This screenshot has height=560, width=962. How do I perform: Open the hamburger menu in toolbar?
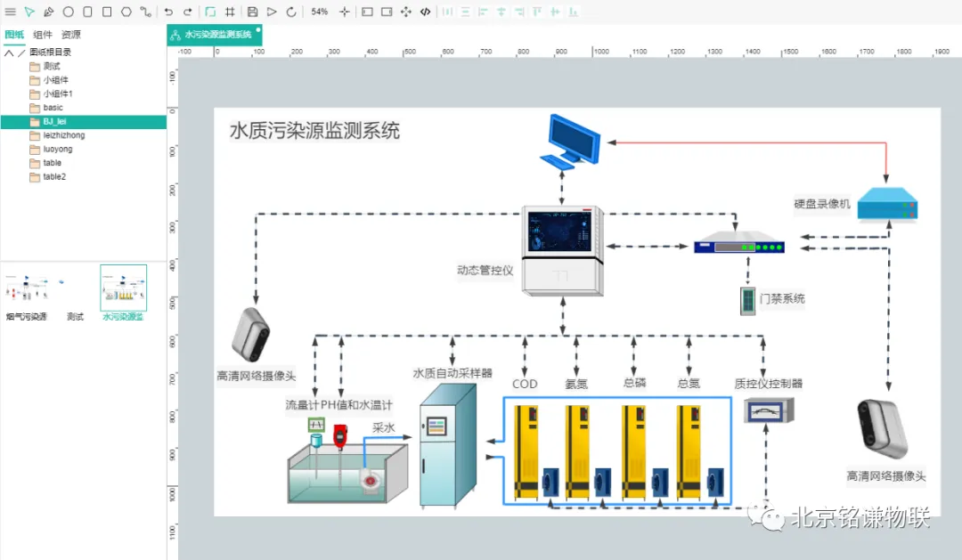(x=11, y=12)
